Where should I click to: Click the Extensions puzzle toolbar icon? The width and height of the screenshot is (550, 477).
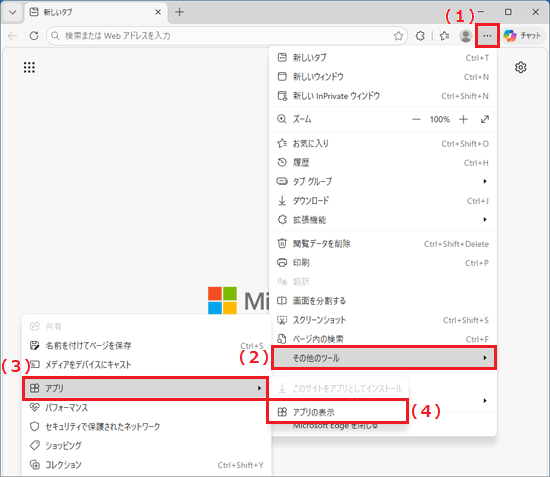coord(420,36)
